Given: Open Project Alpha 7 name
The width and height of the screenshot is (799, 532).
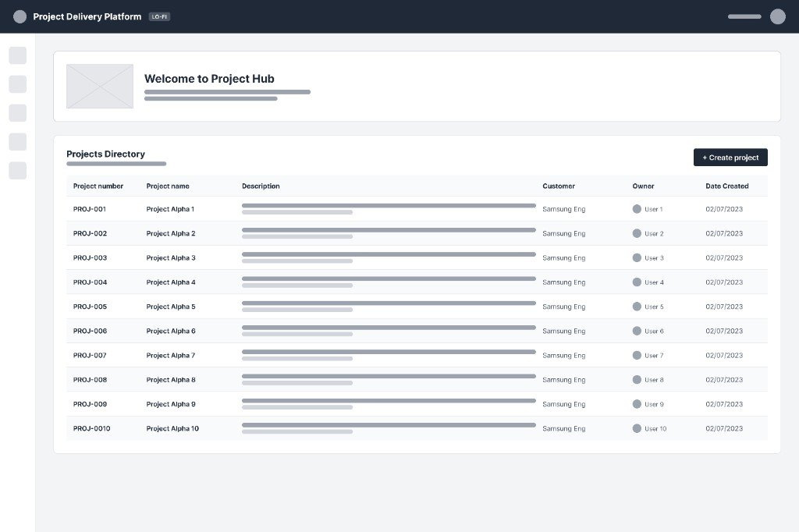Looking at the screenshot, I should (171, 355).
